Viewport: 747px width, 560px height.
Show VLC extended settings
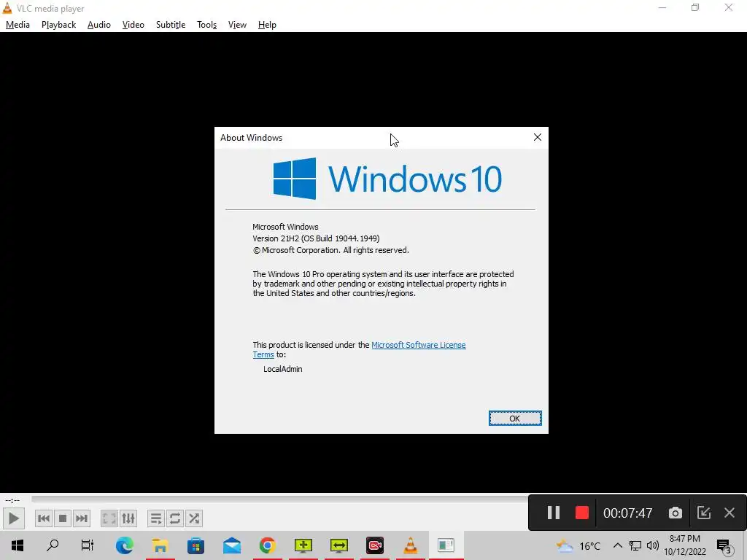(x=128, y=518)
